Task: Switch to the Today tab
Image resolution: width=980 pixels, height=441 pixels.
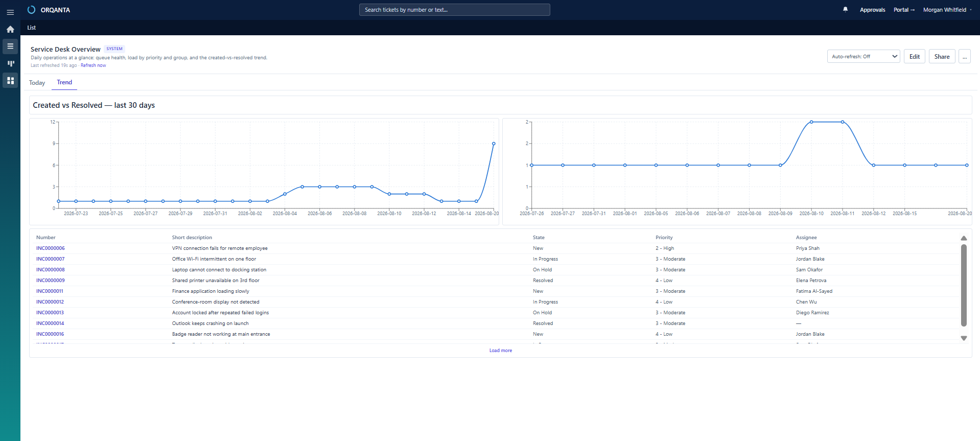Action: point(37,83)
